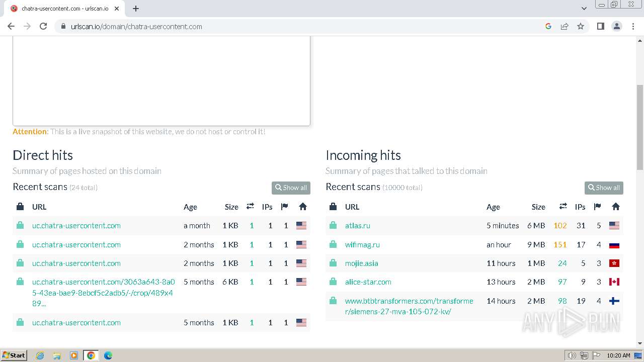Image resolution: width=644 pixels, height=362 pixels.
Task: Click the Direct hits lock column icon
Action: tap(20, 206)
